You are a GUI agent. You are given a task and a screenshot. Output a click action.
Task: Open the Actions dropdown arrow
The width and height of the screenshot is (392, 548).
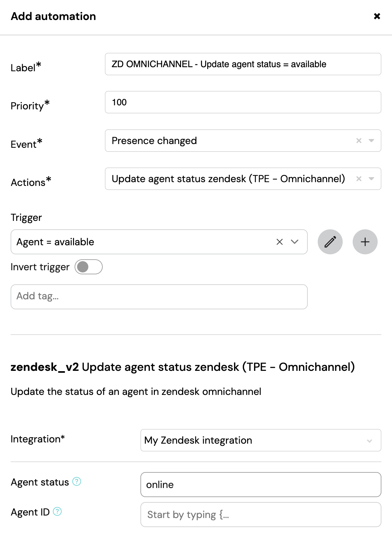pyautogui.click(x=371, y=179)
